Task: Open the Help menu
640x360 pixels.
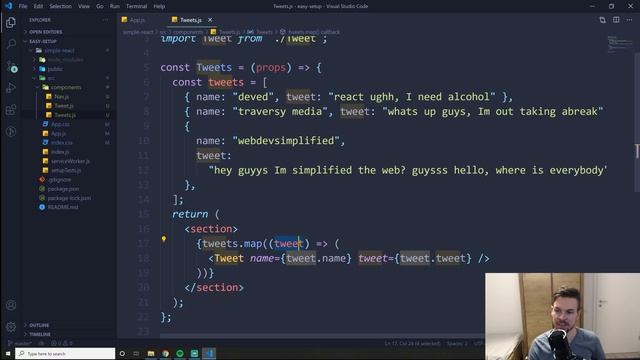Action: [159, 6]
